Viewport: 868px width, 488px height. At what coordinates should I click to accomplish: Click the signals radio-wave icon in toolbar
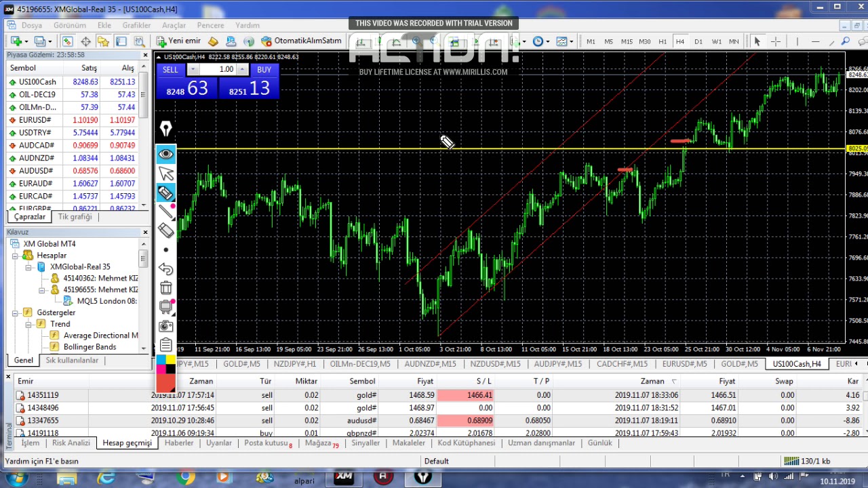point(249,41)
